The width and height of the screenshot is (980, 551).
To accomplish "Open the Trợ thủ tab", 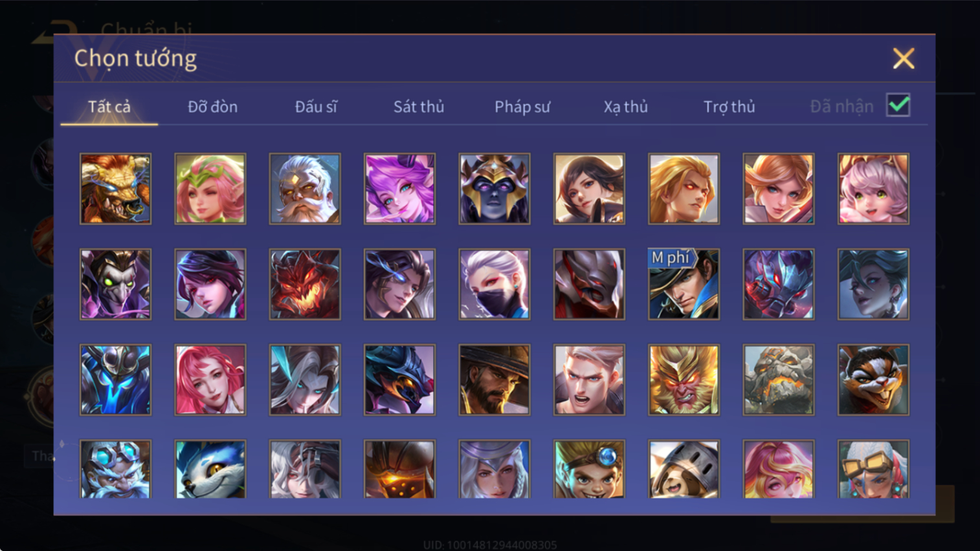I will 729,107.
